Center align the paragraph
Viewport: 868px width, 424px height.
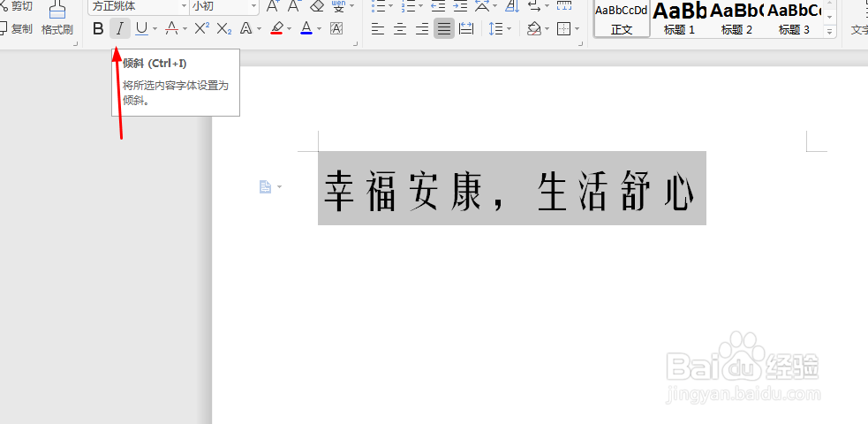pyautogui.click(x=400, y=29)
